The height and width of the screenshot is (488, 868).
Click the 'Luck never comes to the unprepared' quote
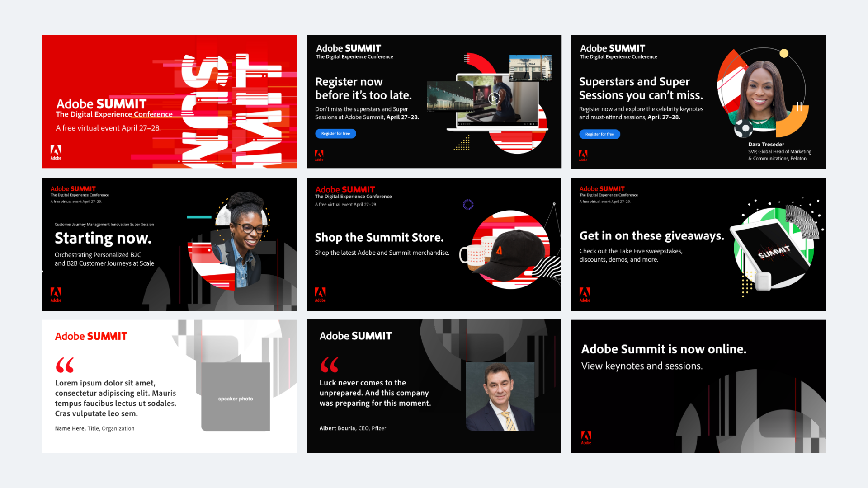point(375,393)
